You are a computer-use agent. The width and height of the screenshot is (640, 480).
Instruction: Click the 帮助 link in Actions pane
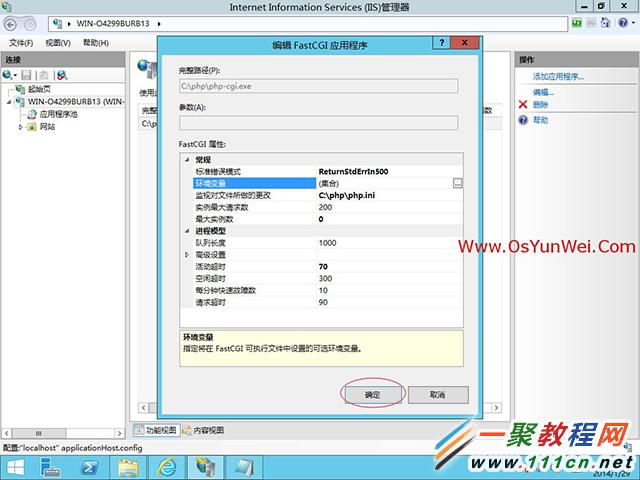point(540,120)
